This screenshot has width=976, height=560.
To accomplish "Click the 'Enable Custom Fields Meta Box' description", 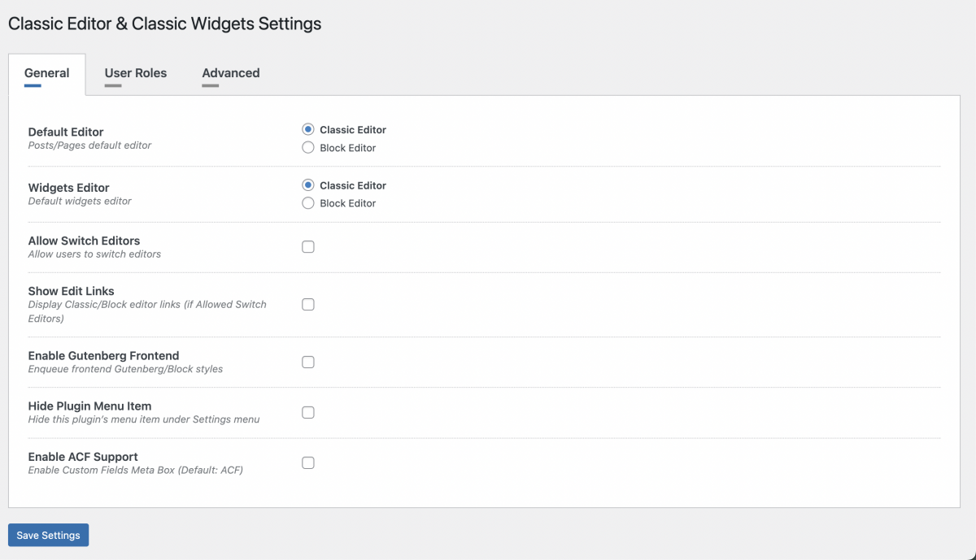I will [136, 470].
